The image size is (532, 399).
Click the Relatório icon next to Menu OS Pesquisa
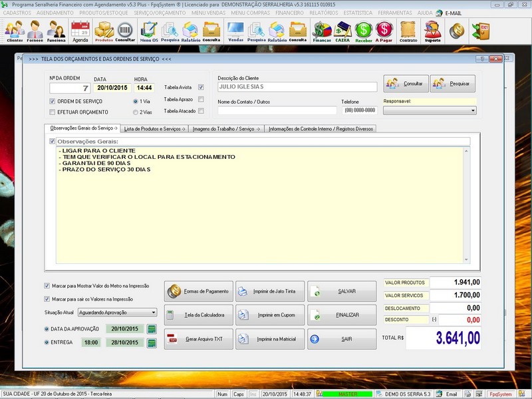[191, 31]
